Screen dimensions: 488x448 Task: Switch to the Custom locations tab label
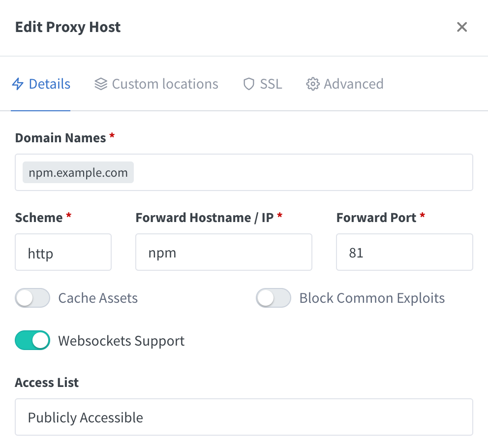click(x=165, y=84)
